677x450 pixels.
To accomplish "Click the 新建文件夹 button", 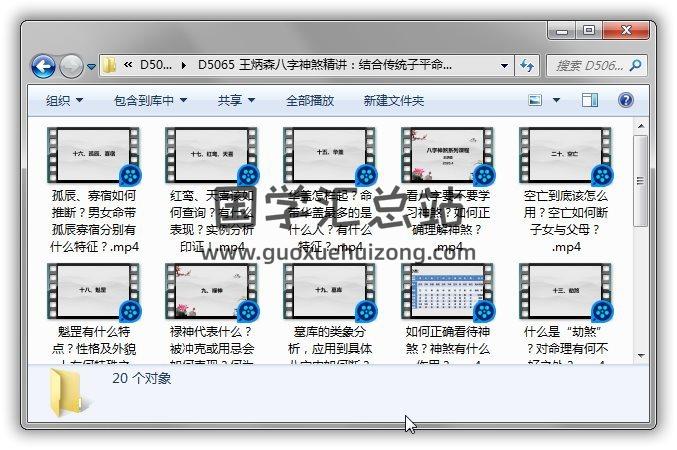I will click(394, 101).
